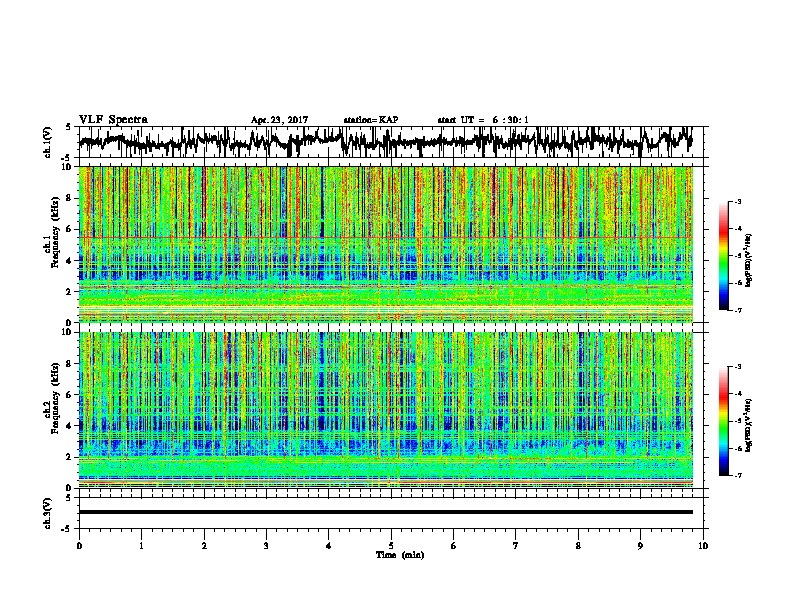Click the time axis tick label '0'
Screen dimensions: 792x612
pos(79,546)
